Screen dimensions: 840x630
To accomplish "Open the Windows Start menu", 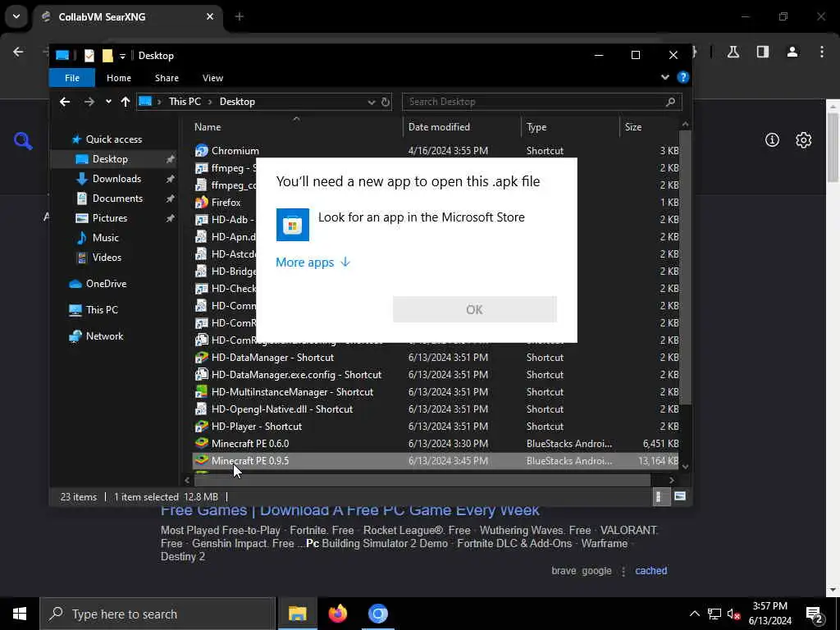I will (20, 614).
